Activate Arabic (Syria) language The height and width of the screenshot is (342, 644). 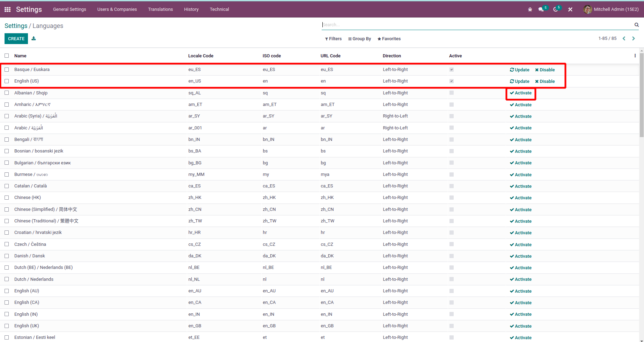(521, 116)
